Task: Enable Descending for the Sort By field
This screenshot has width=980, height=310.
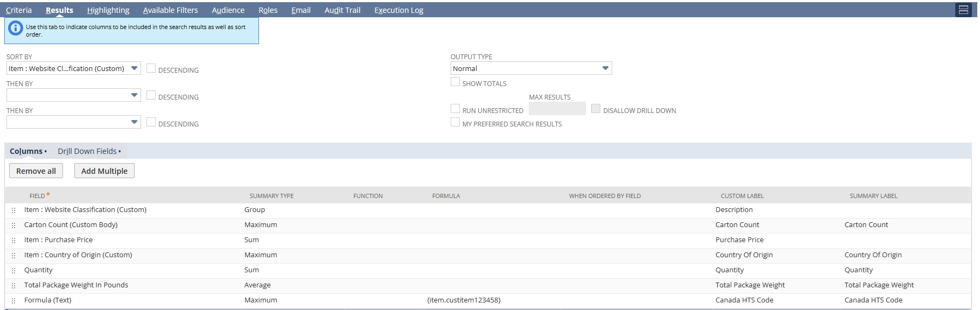Action: click(x=151, y=68)
